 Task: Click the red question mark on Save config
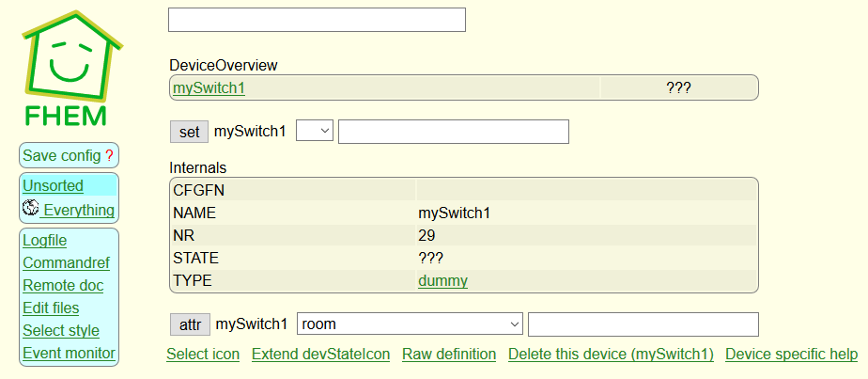[x=109, y=156]
